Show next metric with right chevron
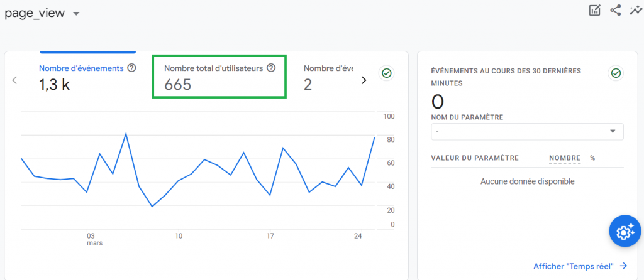The image size is (644, 280). (364, 80)
